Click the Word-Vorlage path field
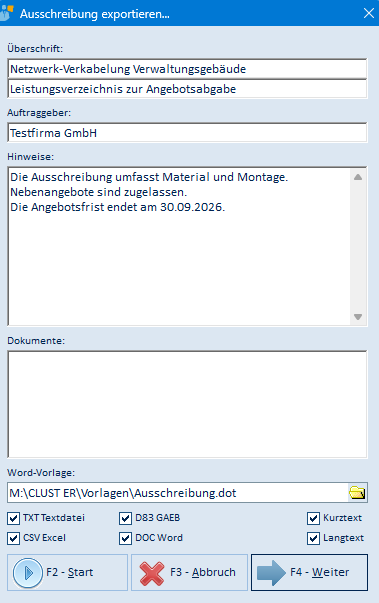 pos(178,493)
